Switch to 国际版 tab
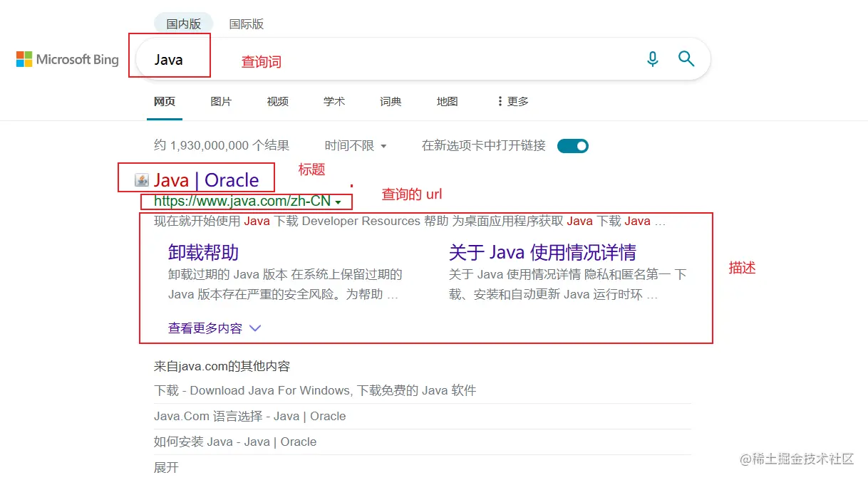 (247, 24)
